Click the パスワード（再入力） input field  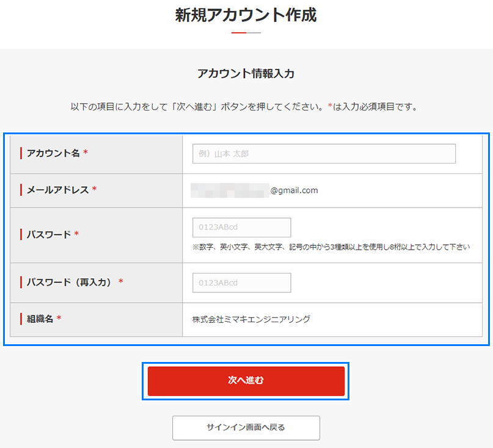point(241,283)
